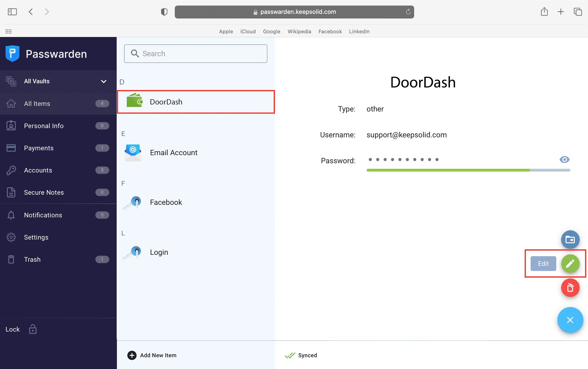Image resolution: width=588 pixels, height=369 pixels.
Task: Select the Email Account list item
Action: click(x=173, y=152)
